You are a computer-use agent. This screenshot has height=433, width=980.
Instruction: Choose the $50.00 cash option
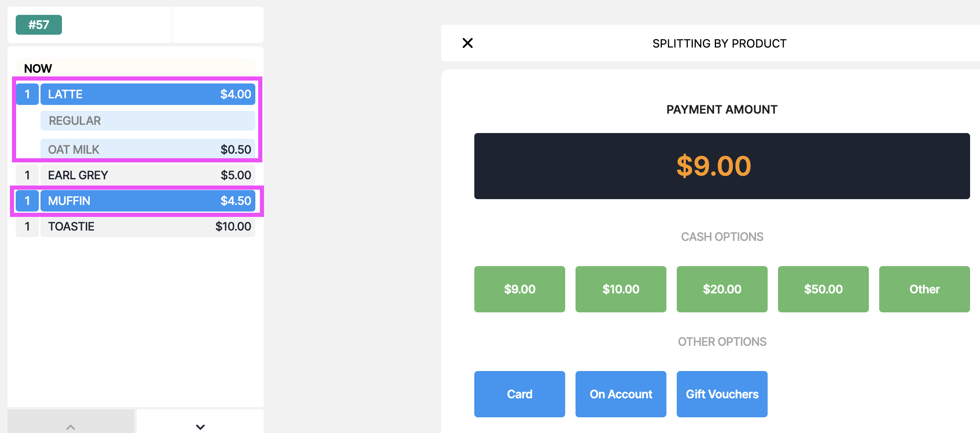(x=823, y=289)
